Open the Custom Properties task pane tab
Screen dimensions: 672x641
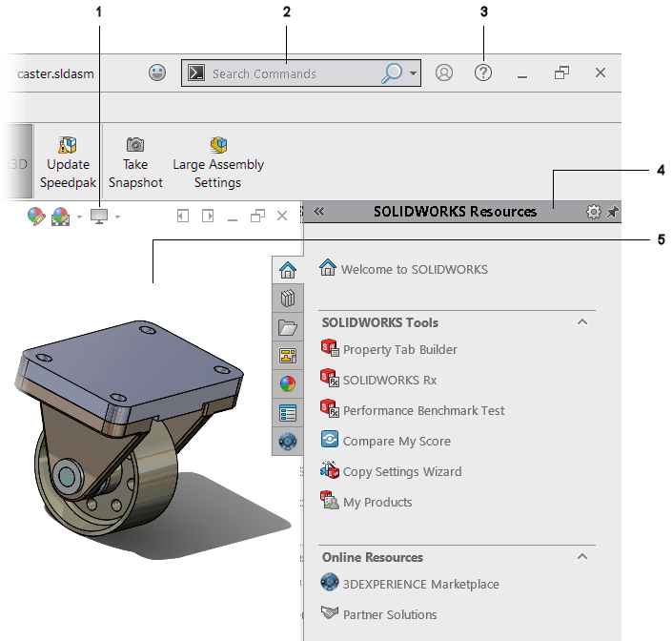[287, 413]
